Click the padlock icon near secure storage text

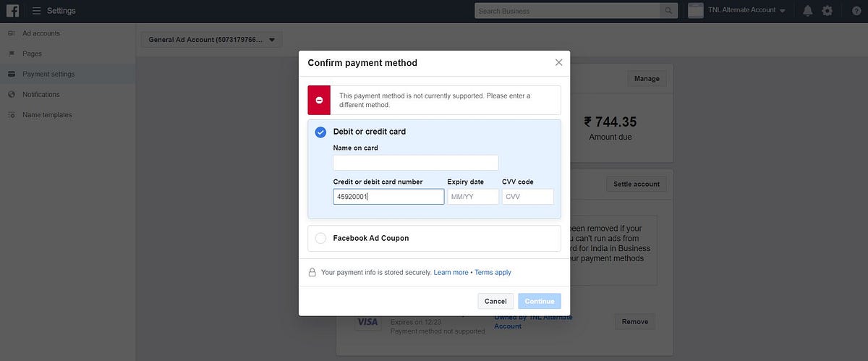click(x=312, y=273)
